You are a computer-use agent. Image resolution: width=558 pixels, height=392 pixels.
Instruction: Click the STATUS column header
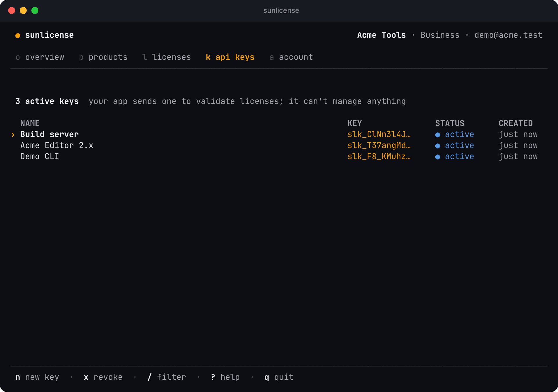450,123
